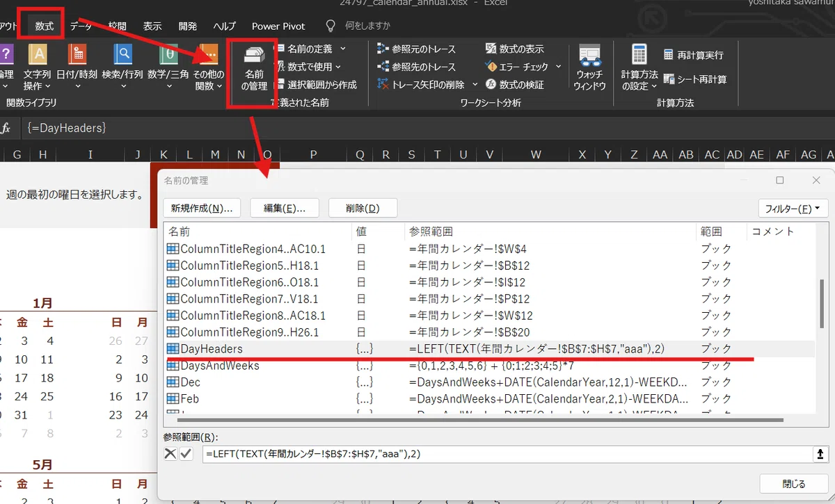This screenshot has height=504, width=835.
Task: Open the 数学/三角 function library
Action: click(x=168, y=66)
